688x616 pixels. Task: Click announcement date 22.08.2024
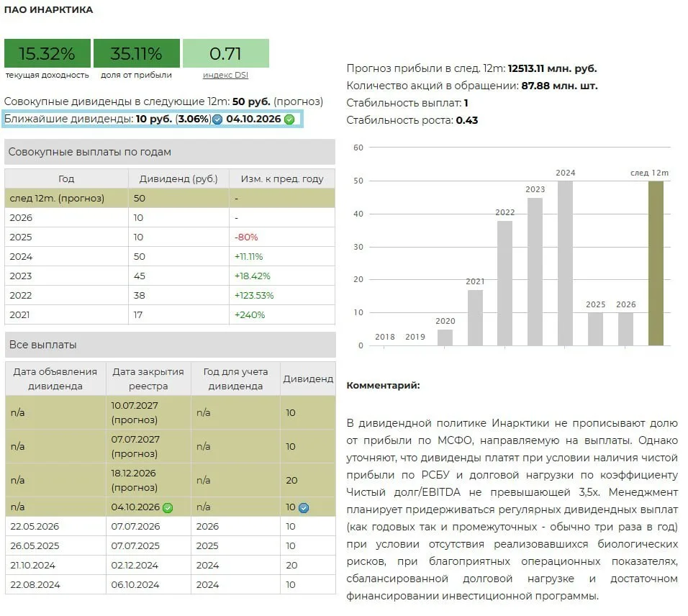[x=35, y=585]
